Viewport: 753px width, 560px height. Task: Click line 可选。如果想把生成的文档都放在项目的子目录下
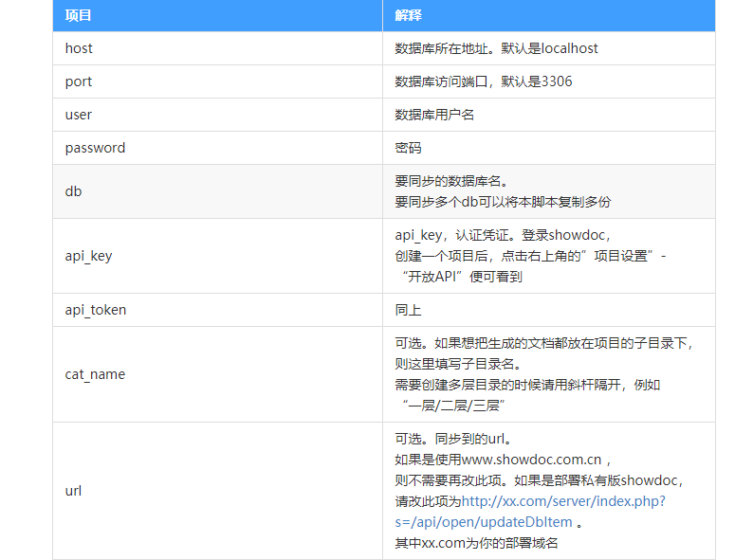[x=543, y=343]
